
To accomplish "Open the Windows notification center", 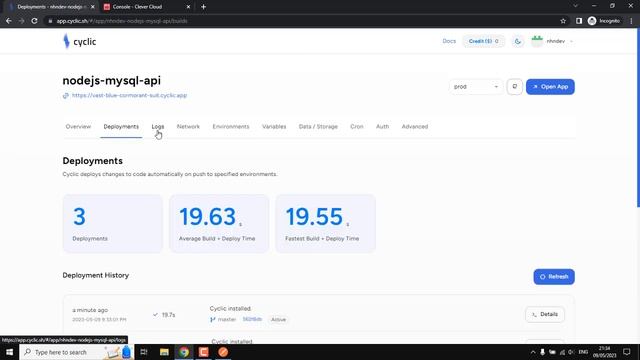I will click(627, 352).
